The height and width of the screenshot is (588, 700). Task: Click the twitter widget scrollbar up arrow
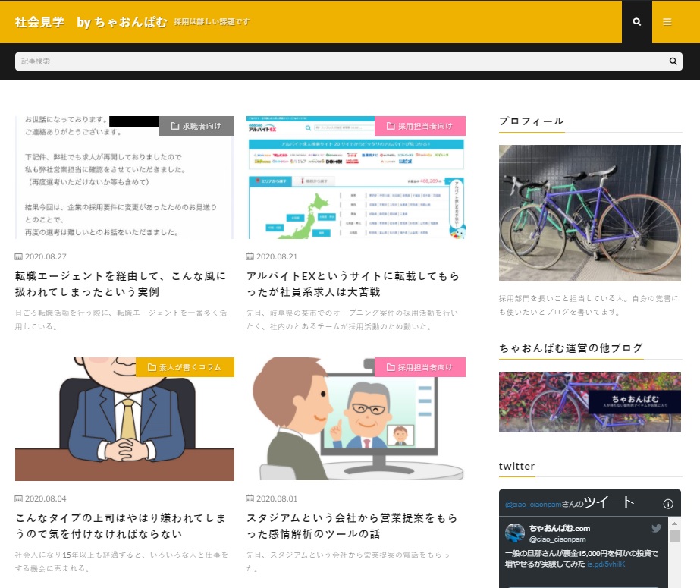674,524
